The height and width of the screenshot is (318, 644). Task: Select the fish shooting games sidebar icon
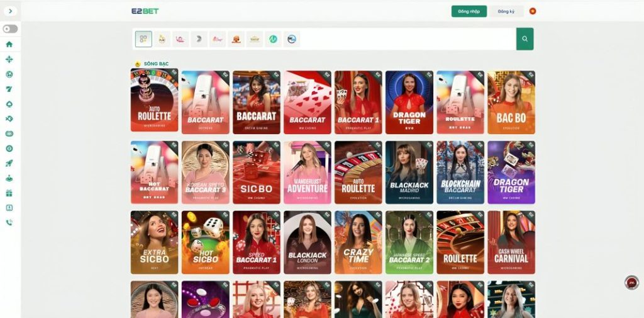(9, 119)
